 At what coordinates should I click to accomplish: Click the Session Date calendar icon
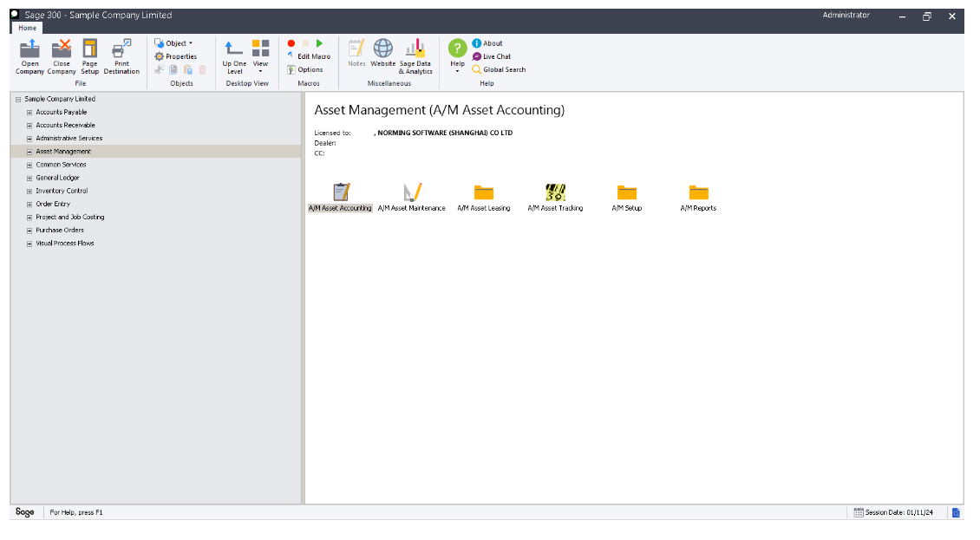pos(858,512)
